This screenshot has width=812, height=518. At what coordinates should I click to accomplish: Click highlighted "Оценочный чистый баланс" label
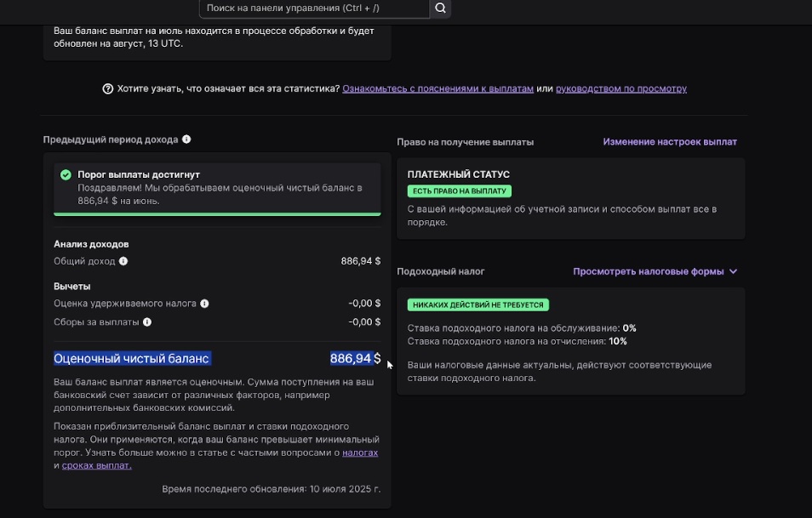click(x=131, y=359)
